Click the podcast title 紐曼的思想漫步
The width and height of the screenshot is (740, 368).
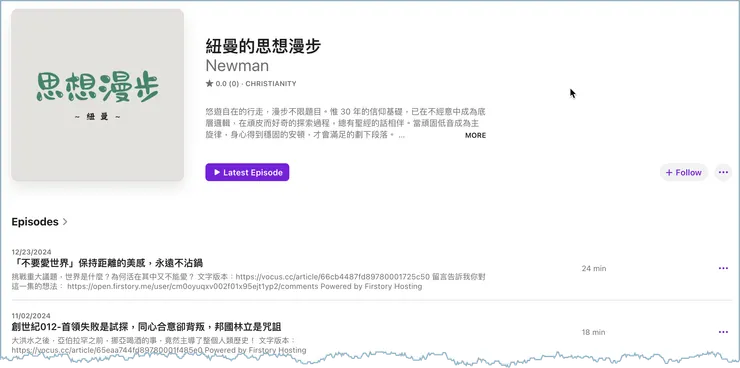263,46
